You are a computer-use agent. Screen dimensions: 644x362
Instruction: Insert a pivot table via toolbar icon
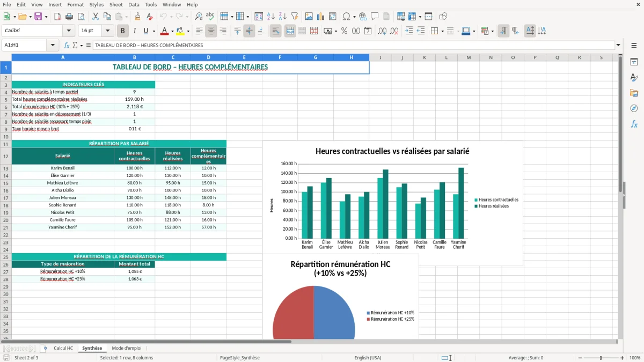coord(332,17)
